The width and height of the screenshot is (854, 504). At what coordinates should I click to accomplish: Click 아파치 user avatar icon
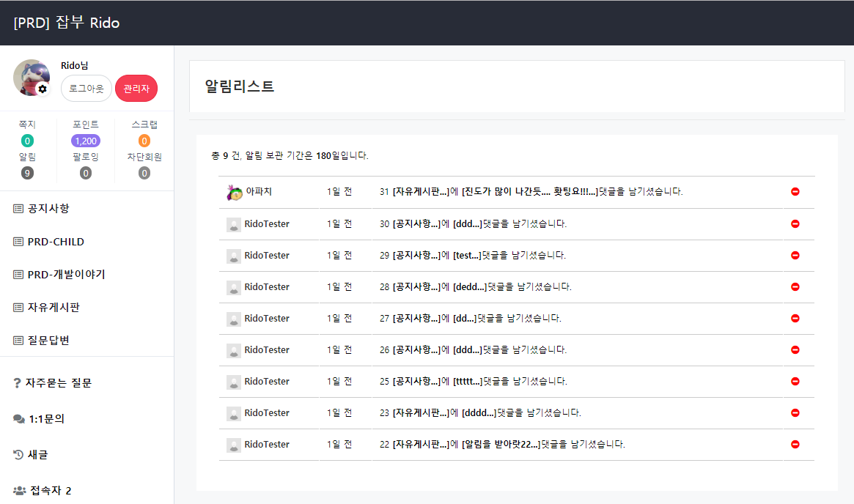[x=234, y=192]
